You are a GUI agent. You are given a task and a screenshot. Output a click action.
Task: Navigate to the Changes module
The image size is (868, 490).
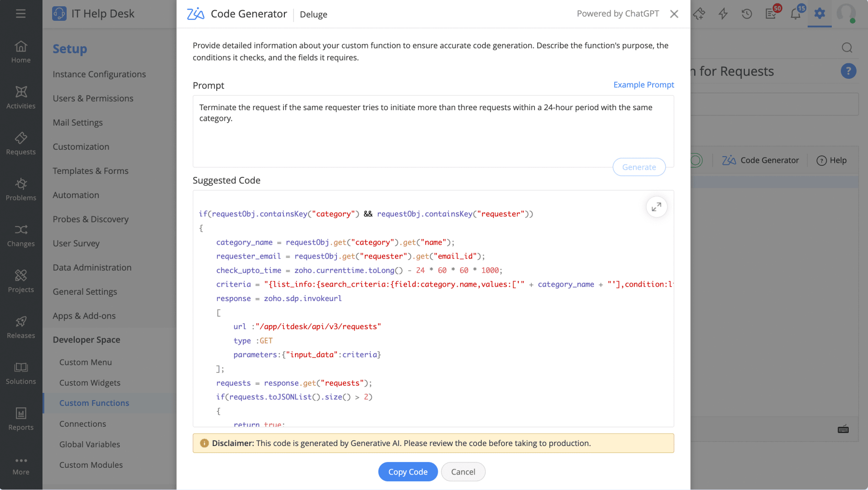21,235
